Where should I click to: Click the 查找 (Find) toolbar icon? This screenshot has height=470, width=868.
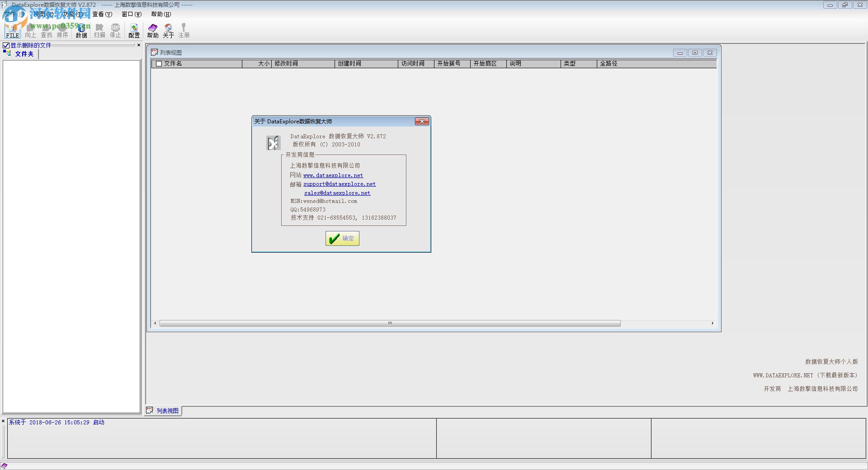pyautogui.click(x=47, y=31)
